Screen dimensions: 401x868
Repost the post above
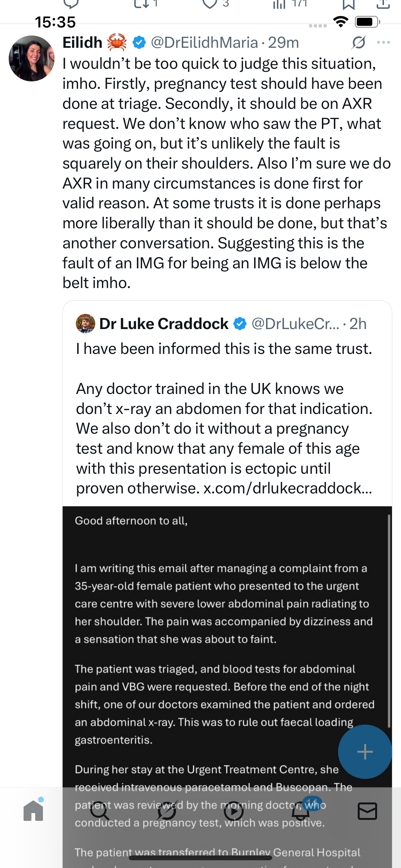tap(141, 4)
